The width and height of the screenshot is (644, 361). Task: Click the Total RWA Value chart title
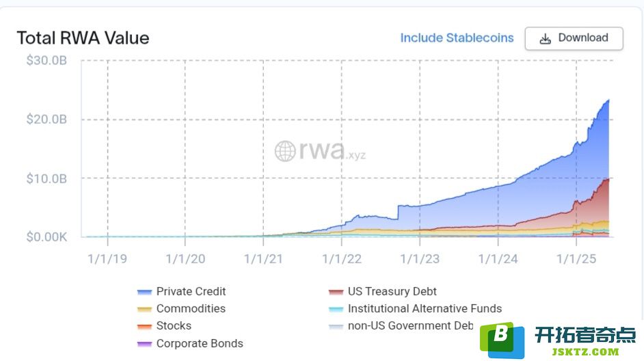(83, 38)
